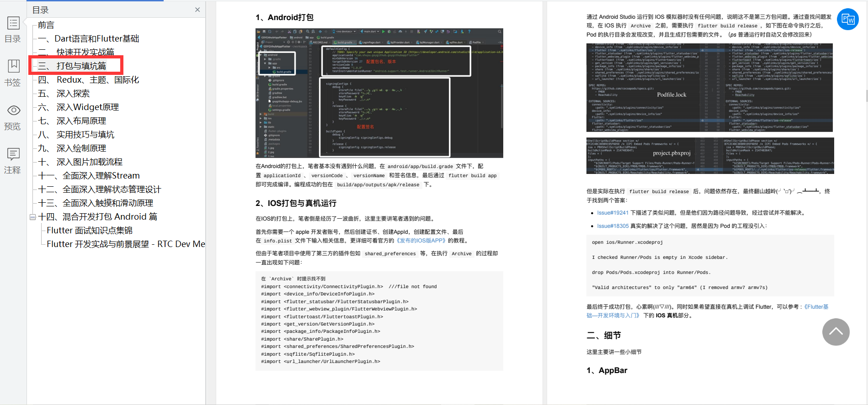Viewport: 868px width, 405px height.
Task: Open 十一、全面深入理解Stream chapter
Action: click(x=89, y=176)
